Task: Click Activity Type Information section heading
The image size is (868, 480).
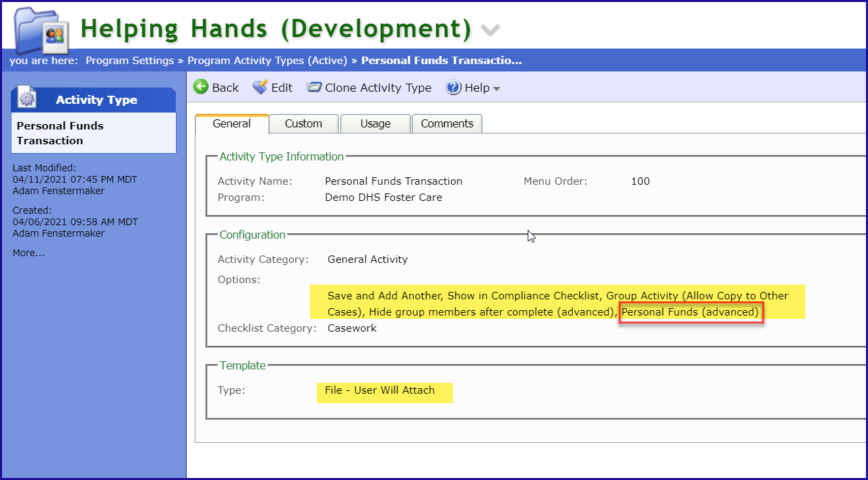Action: pos(282,156)
